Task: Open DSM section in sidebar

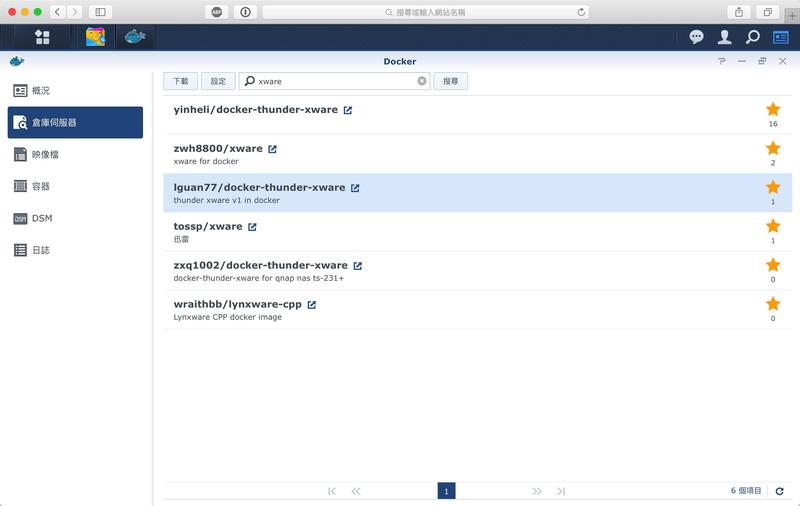Action: click(x=76, y=218)
